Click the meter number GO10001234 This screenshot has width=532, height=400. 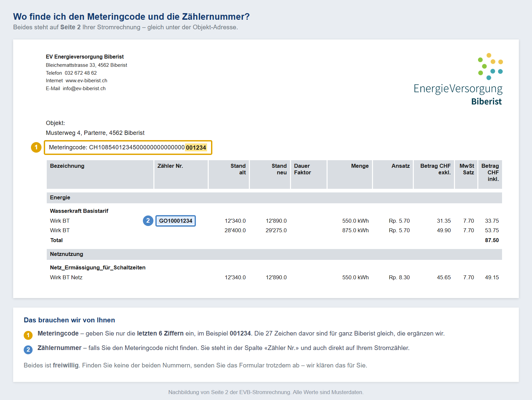(x=175, y=221)
